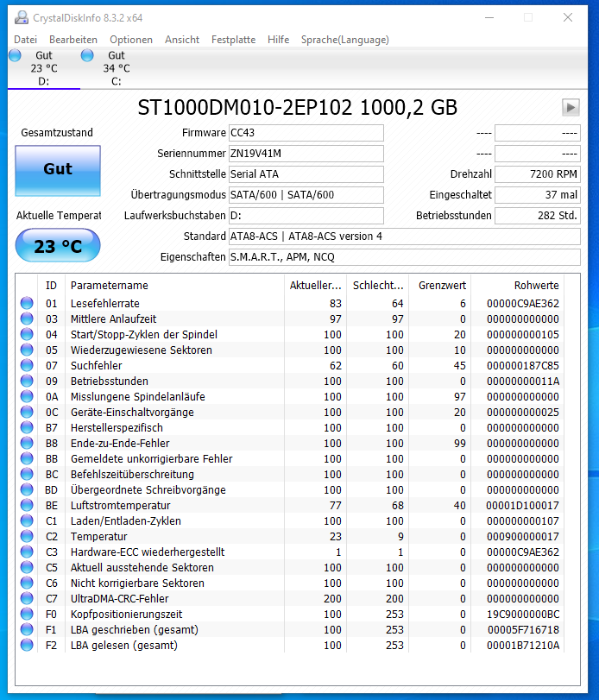The image size is (599, 700).
Task: Click status orb for Suchfehler row
Action: [x=27, y=365]
